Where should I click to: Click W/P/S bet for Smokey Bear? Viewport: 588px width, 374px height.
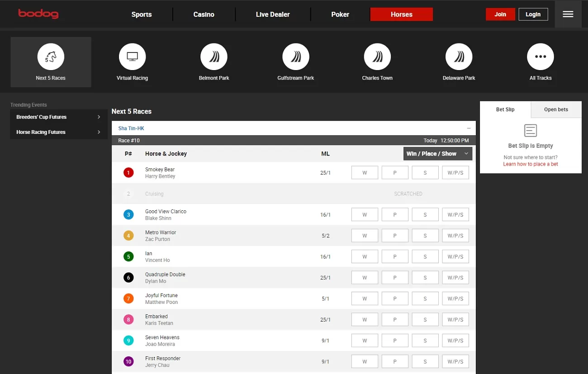click(455, 173)
